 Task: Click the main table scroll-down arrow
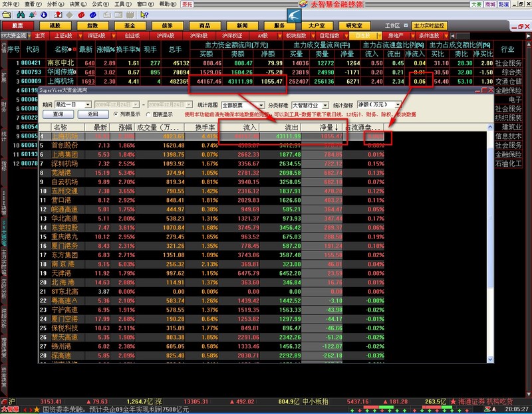click(x=529, y=394)
